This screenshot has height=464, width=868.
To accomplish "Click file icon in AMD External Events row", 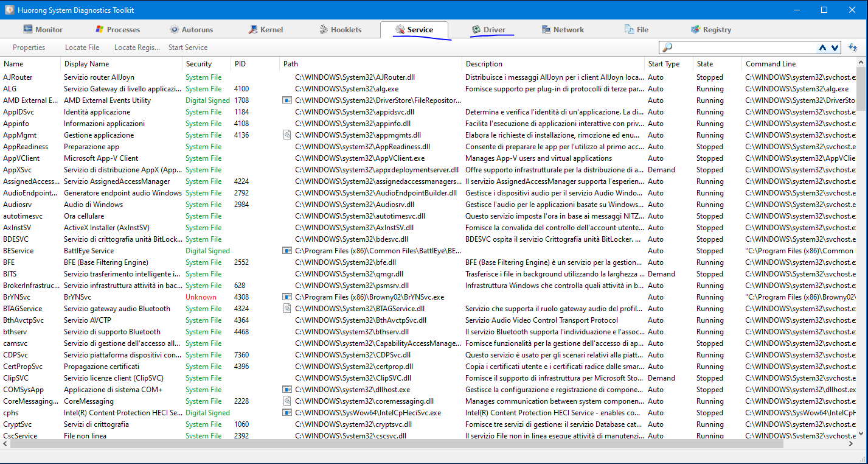I will coord(288,100).
